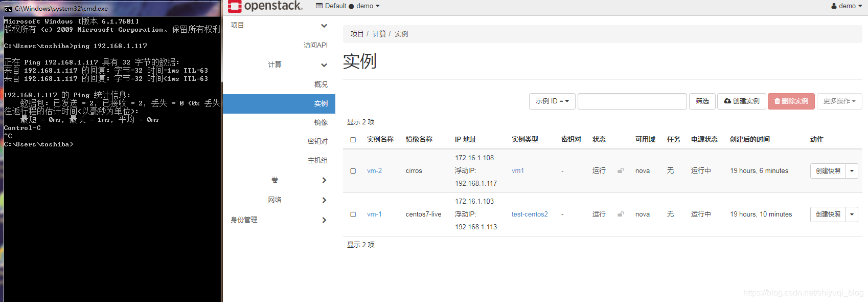Open action dropdown arrow for vm-2
The height and width of the screenshot is (302, 868).
click(x=852, y=171)
